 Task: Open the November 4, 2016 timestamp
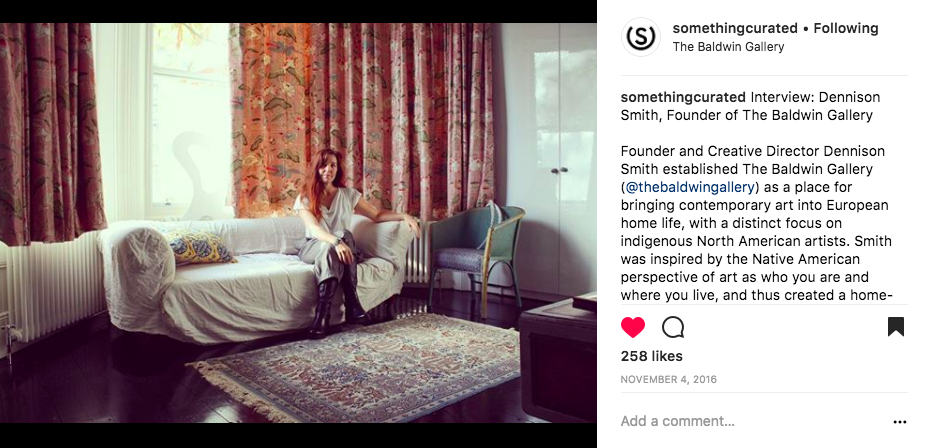[668, 380]
